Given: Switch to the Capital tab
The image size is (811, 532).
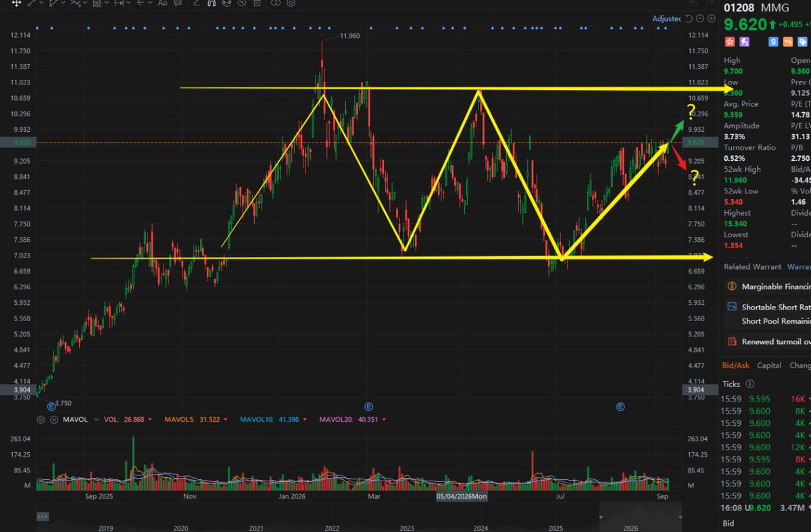Looking at the screenshot, I should pos(769,365).
